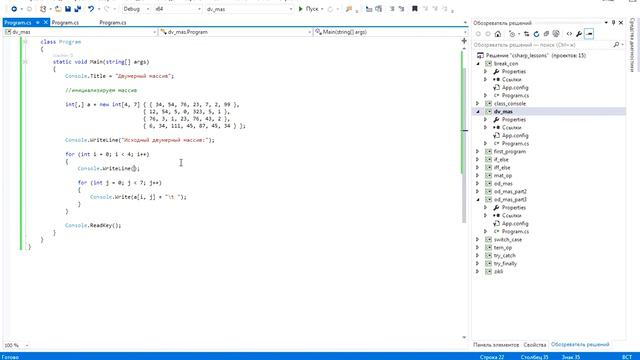The width and height of the screenshot is (640, 360).
Task: Click the View Code icon in Solution Explorer
Action: coord(569,34)
